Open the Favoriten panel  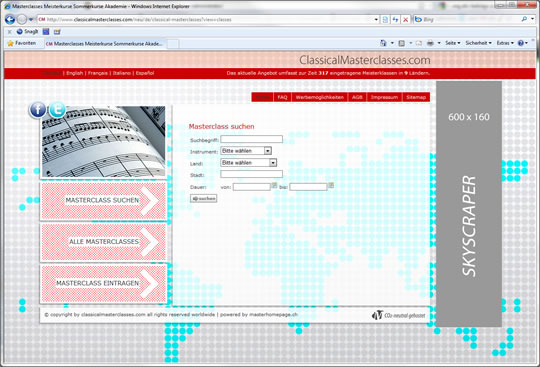coord(22,43)
